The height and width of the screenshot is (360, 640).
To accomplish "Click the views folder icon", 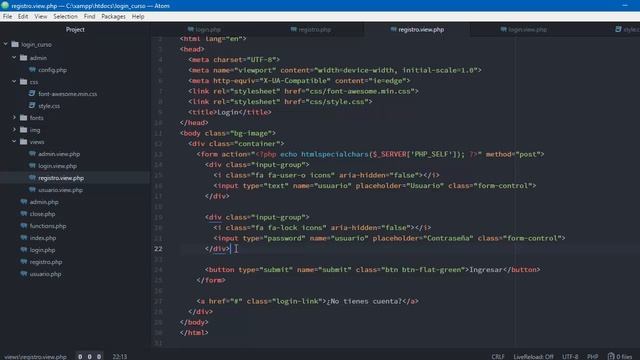I will [24, 142].
